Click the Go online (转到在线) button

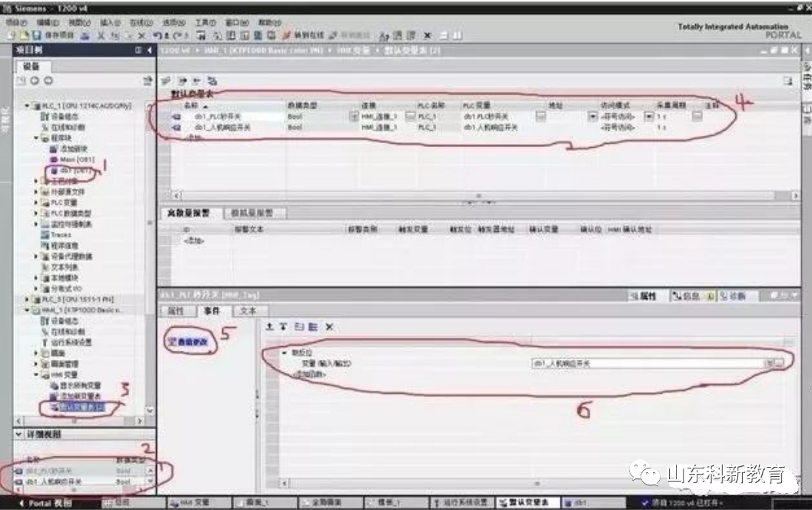click(x=304, y=35)
